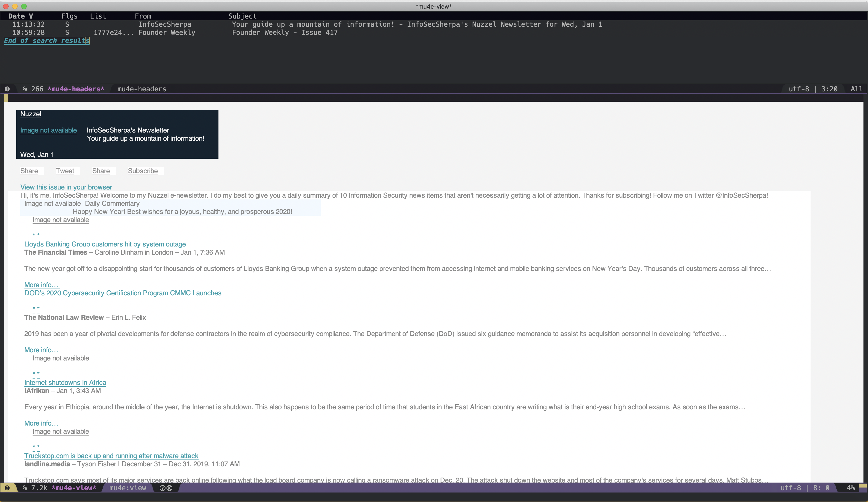Screen dimensions: 868x502
Task: Click the Happy New Year commentary text
Action: click(182, 211)
